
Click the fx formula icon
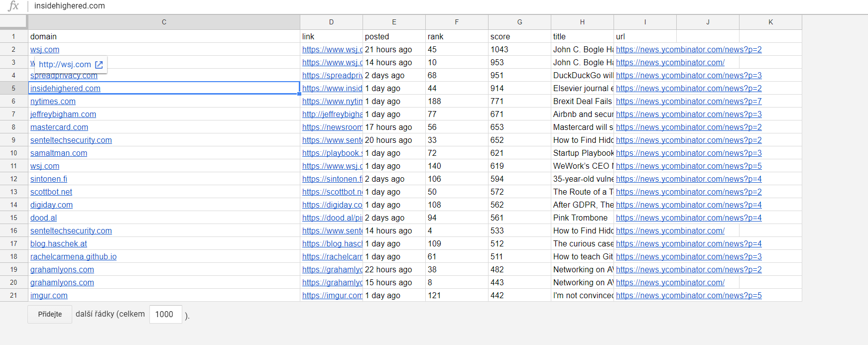(13, 6)
